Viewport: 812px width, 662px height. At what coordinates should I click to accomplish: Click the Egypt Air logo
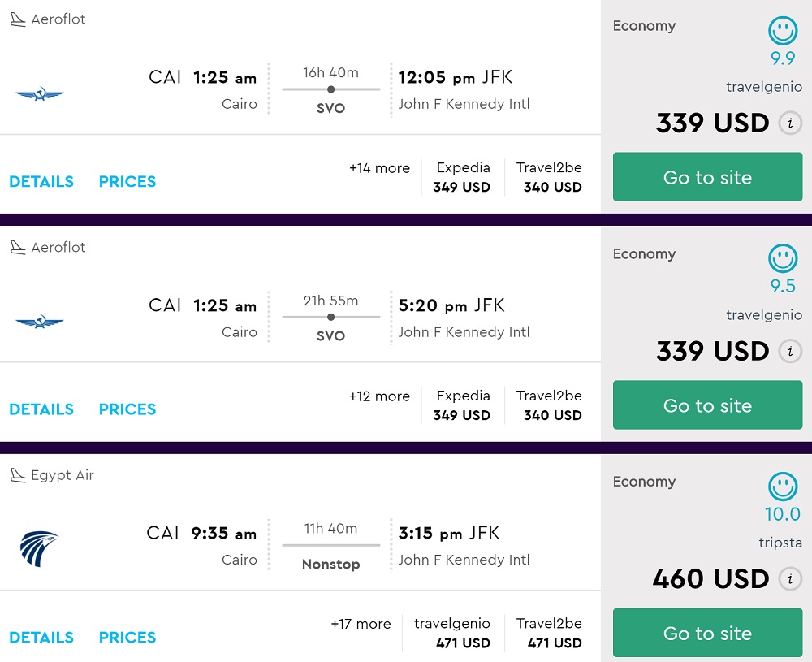(x=39, y=548)
